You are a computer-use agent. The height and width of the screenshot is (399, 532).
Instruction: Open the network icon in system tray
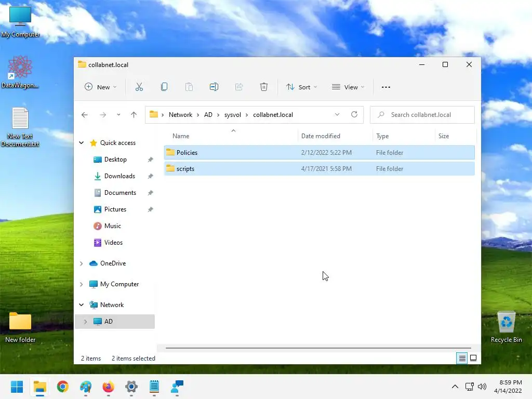coord(470,387)
